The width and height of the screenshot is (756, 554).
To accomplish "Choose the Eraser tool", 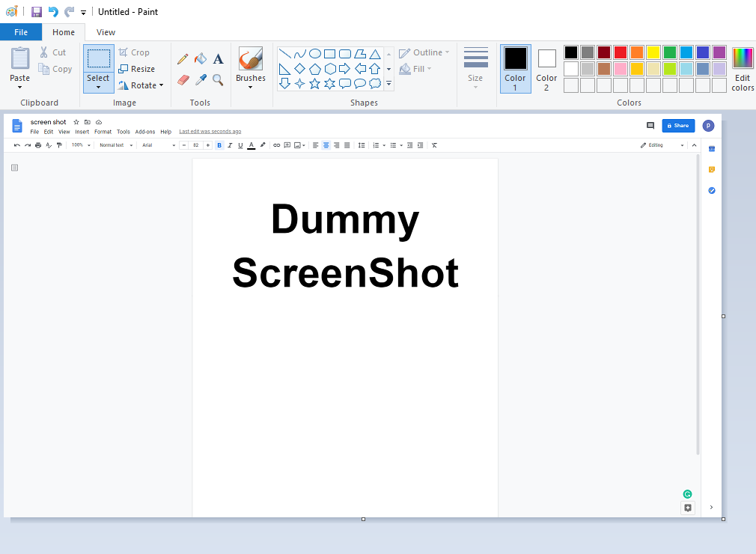I will 182,79.
